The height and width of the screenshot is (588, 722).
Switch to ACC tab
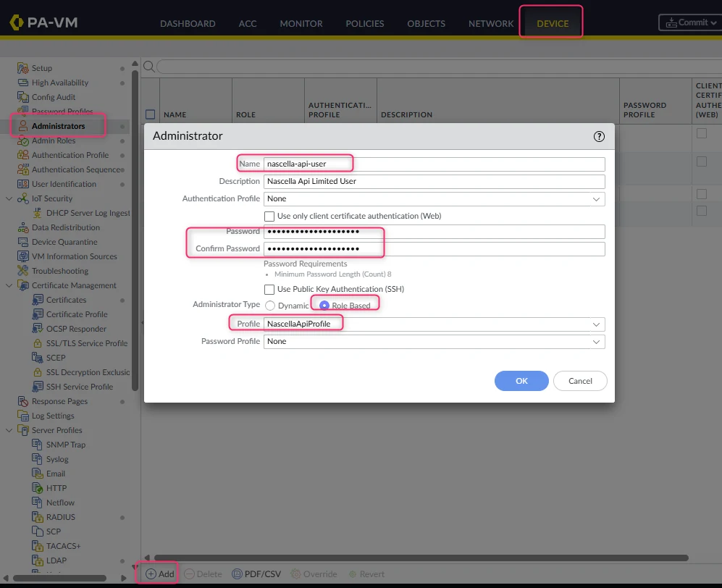point(247,23)
